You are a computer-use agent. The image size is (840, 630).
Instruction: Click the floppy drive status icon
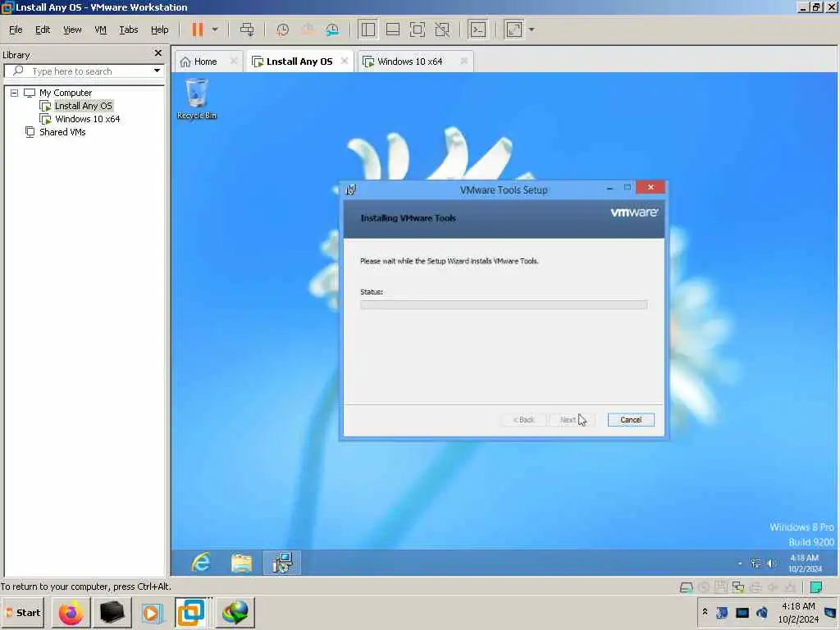coord(721,587)
